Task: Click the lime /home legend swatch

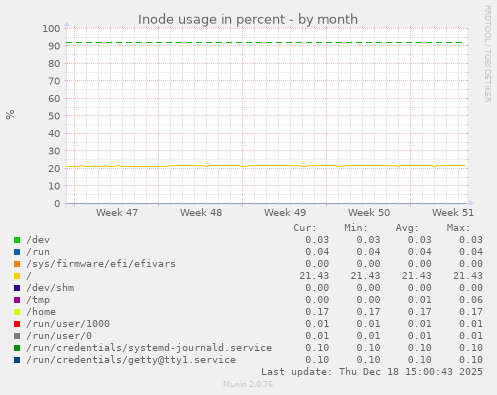Action: click(x=17, y=312)
